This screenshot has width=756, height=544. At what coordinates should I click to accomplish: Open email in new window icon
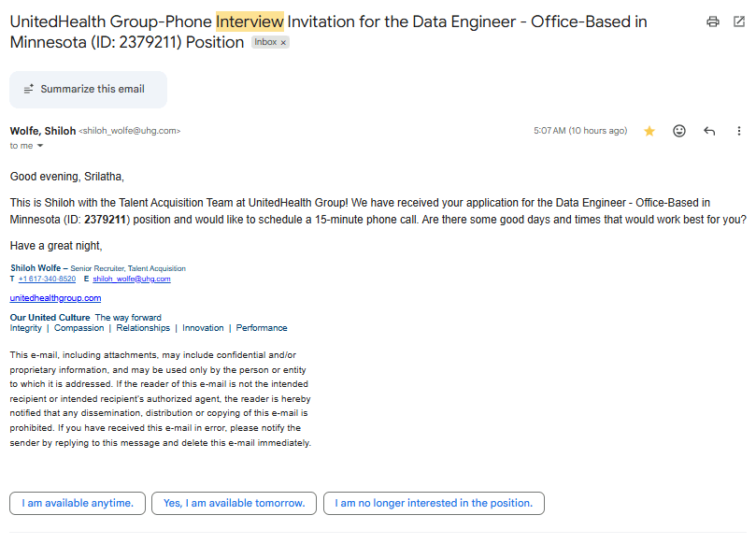738,21
